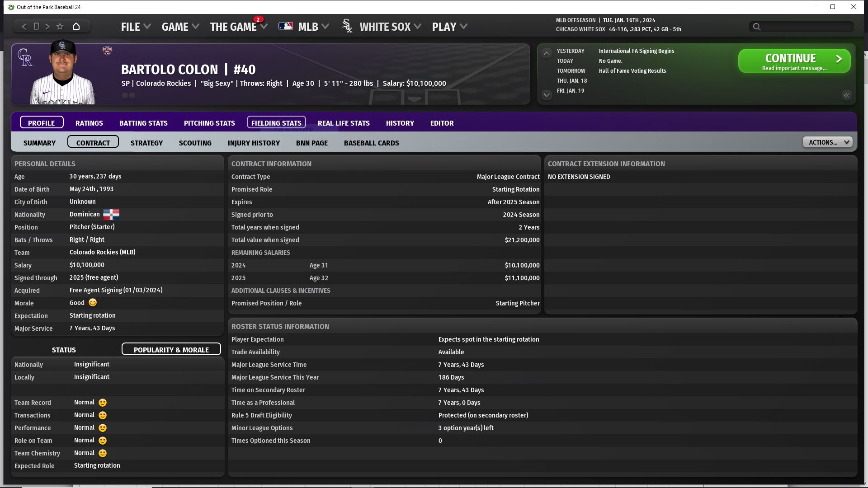
Task: Click Bartolo Colon's player portrait
Action: 63,74
